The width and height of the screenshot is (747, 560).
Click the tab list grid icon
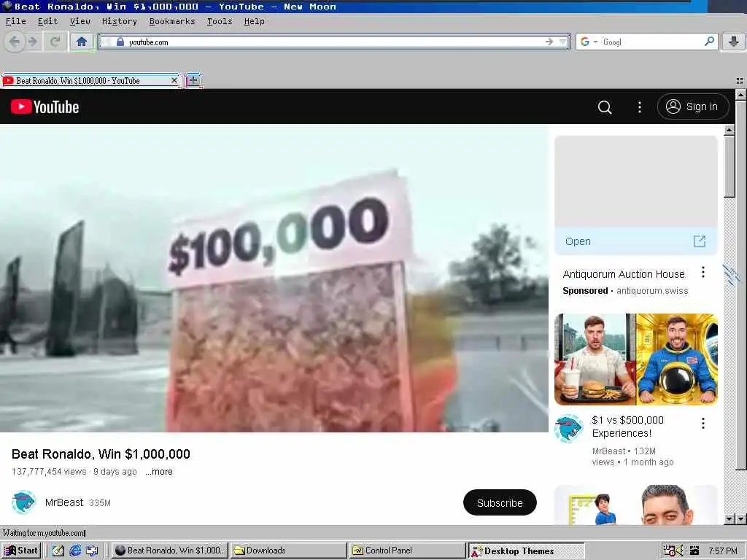tap(740, 81)
